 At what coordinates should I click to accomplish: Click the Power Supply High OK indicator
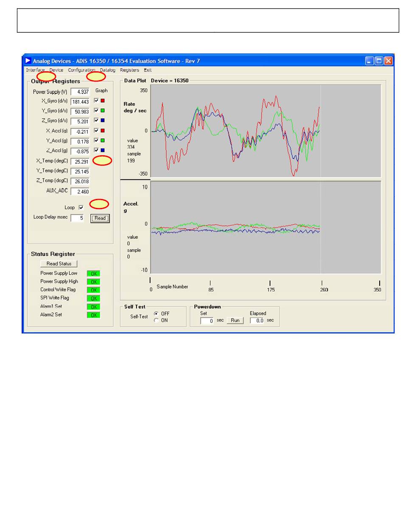(94, 282)
